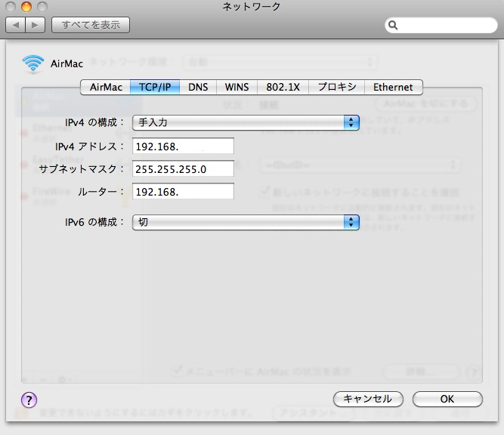Click the IPv4 アドレス input field
This screenshot has width=504, height=435.
(183, 147)
